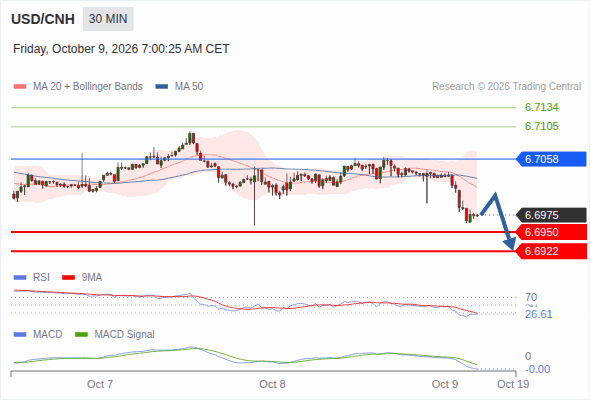This screenshot has width=590, height=400.
Task: Click the MACD 0 axis label
Action: [528, 356]
